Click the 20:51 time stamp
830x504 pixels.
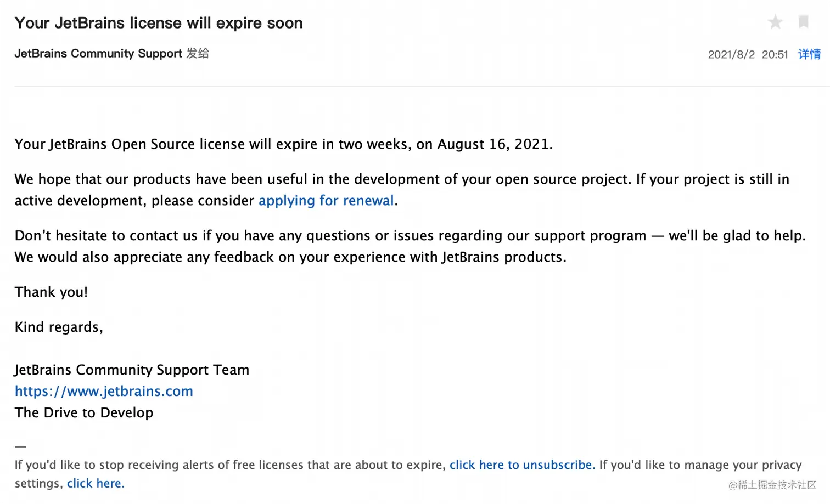[775, 55]
